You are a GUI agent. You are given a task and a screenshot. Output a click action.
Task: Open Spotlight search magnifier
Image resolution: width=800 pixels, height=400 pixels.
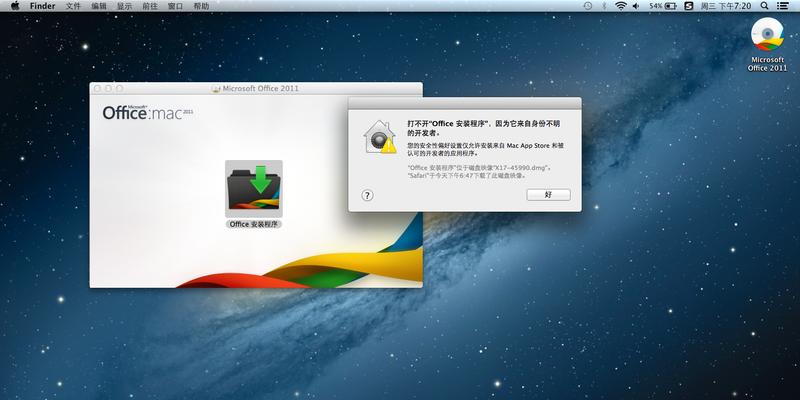click(x=764, y=6)
